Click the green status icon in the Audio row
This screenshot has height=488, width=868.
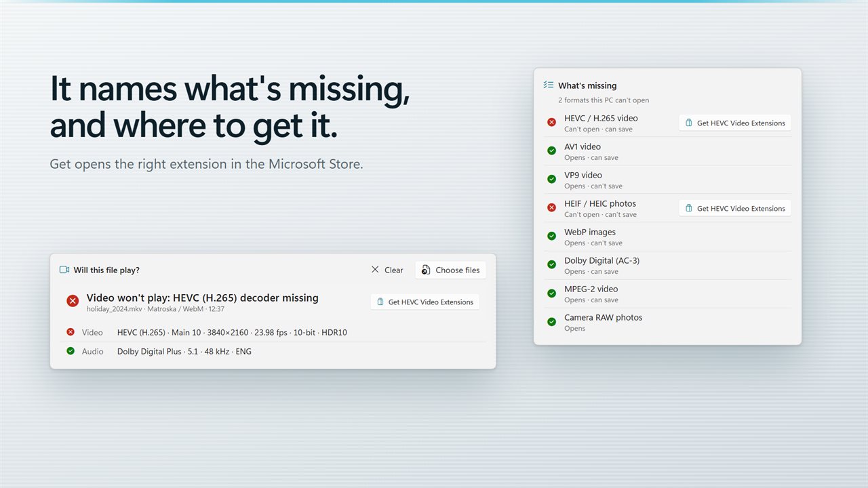click(x=71, y=351)
